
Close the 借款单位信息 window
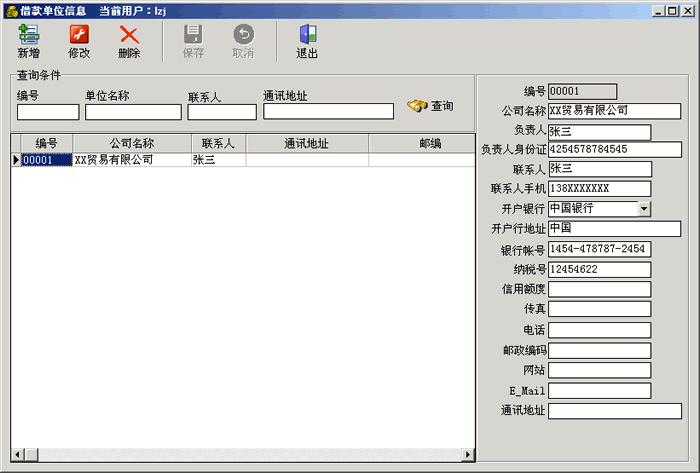click(x=688, y=11)
